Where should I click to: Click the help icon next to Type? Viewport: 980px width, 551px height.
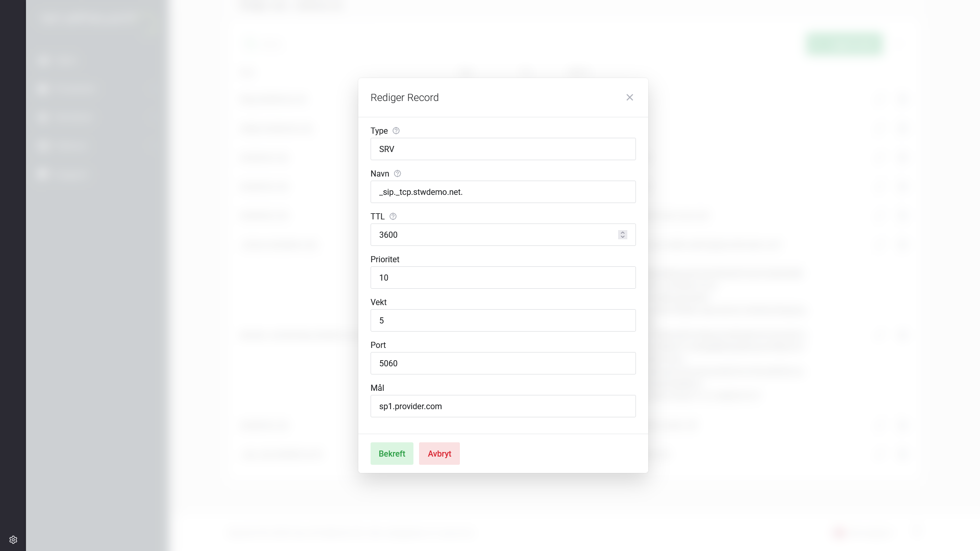pos(396,131)
